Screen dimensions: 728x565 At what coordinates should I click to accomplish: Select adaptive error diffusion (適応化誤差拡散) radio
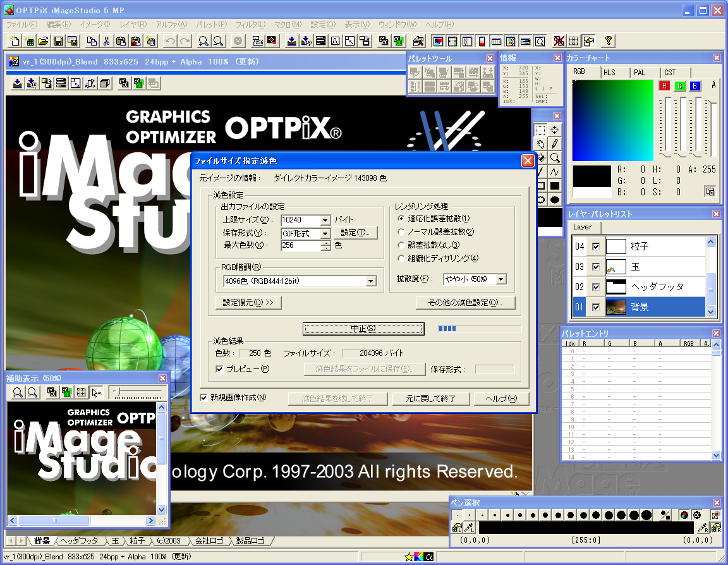point(401,219)
